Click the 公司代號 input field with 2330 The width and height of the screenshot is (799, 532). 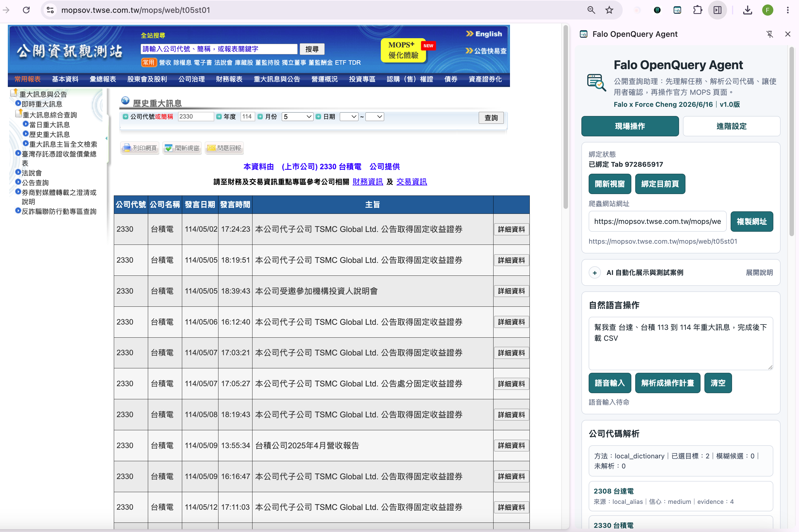196,117
